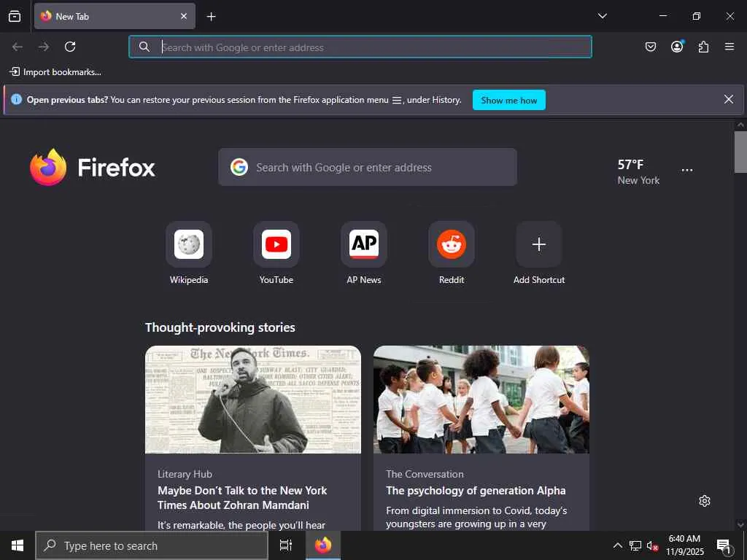Show hidden system tray icons
This screenshot has height=560, width=747.
click(x=617, y=545)
